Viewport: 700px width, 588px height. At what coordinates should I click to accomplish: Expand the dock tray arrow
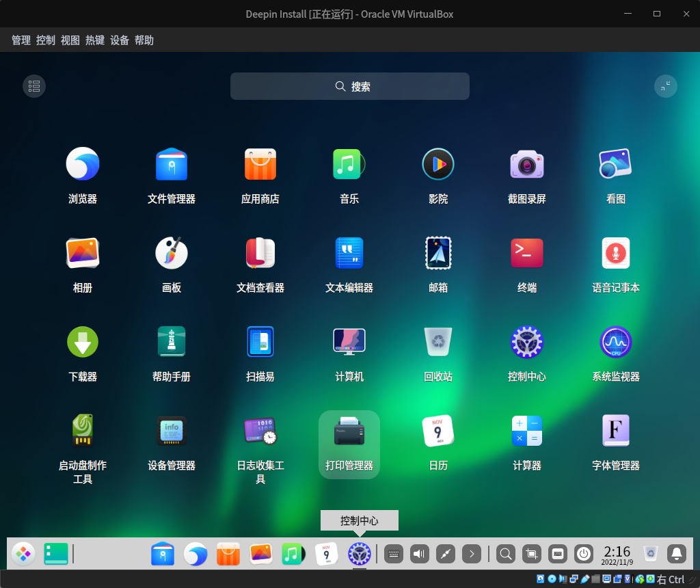472,554
